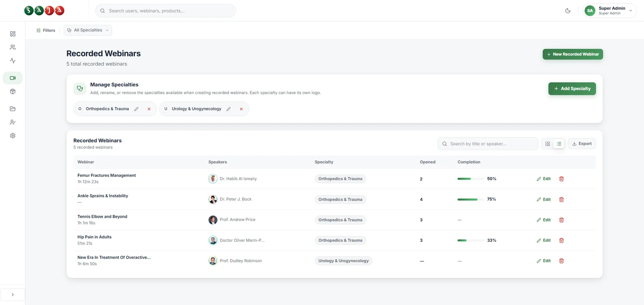Viewport: 644px width, 305px height.
Task: Click Orthopedics & Trauma specialty chip label
Action: click(x=107, y=109)
